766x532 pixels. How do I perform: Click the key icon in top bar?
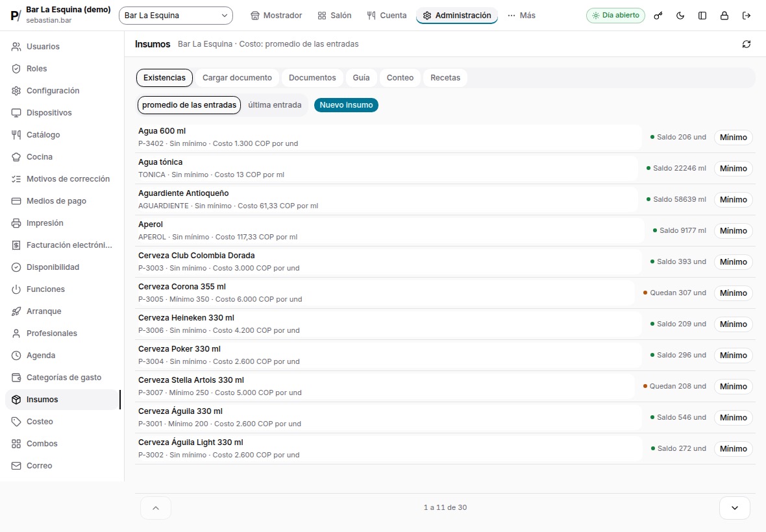click(658, 16)
